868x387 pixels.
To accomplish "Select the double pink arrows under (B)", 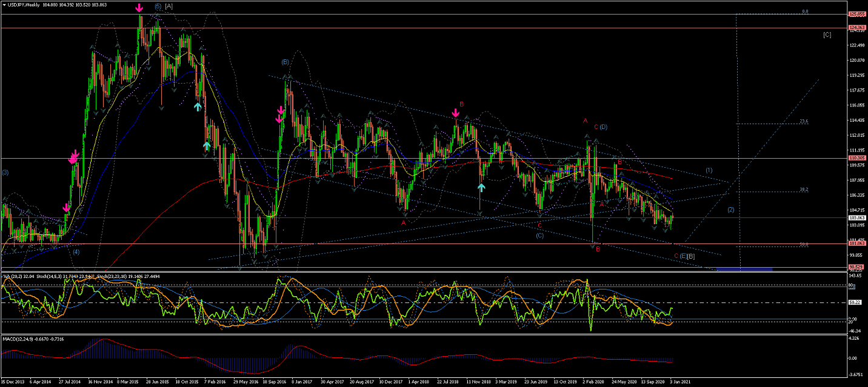I will click(281, 114).
